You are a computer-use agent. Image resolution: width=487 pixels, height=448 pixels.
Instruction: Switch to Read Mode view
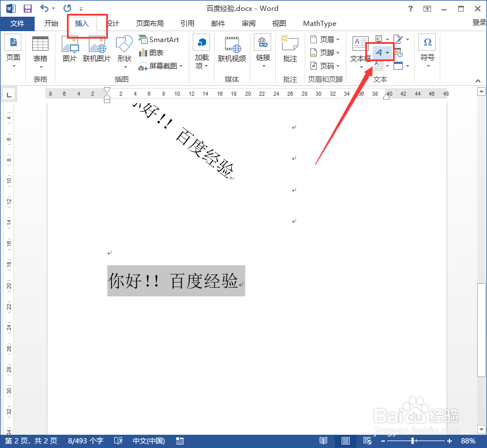[x=323, y=441]
